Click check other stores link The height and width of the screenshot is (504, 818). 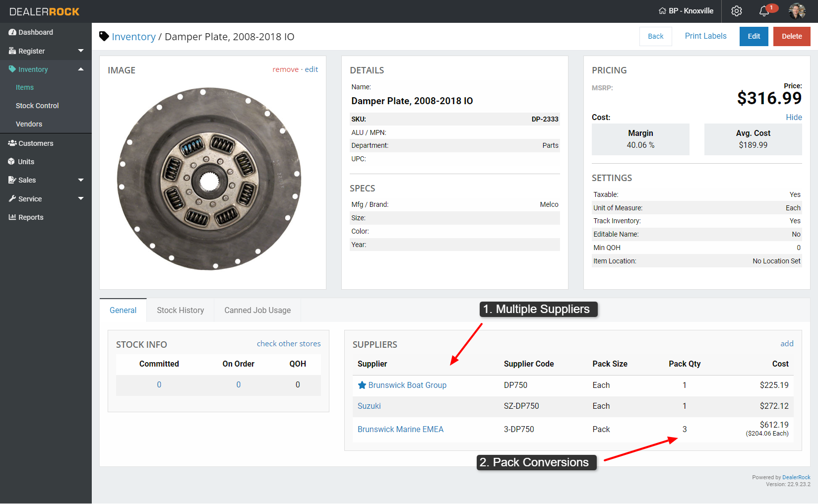point(289,344)
